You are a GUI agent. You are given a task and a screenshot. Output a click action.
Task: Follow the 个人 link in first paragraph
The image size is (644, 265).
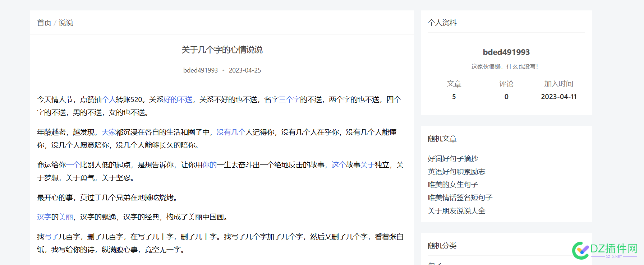point(109,99)
